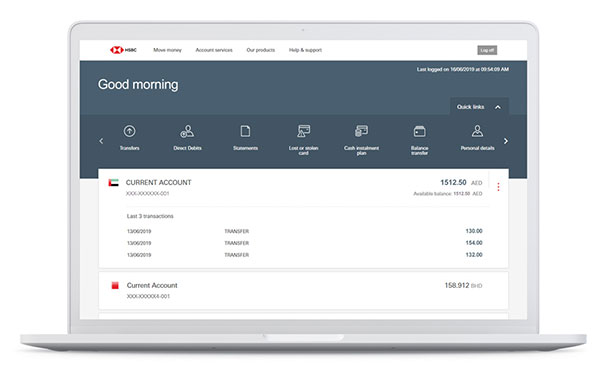600x389 pixels.
Task: Open the AED CURRENT ACCOUNT title
Action: pyautogui.click(x=158, y=182)
